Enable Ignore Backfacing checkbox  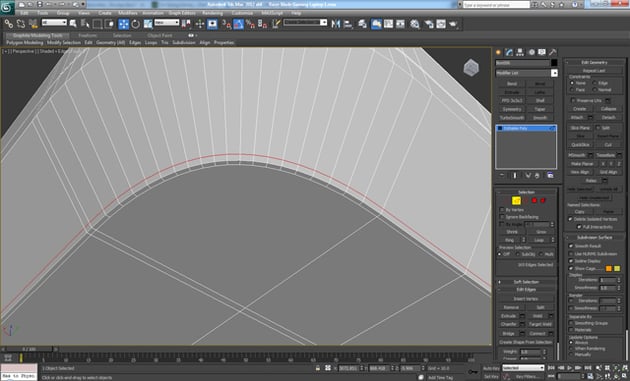(502, 217)
